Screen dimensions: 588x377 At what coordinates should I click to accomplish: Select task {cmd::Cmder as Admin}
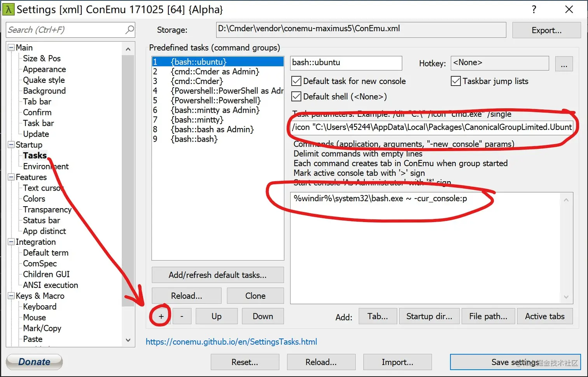click(x=217, y=72)
